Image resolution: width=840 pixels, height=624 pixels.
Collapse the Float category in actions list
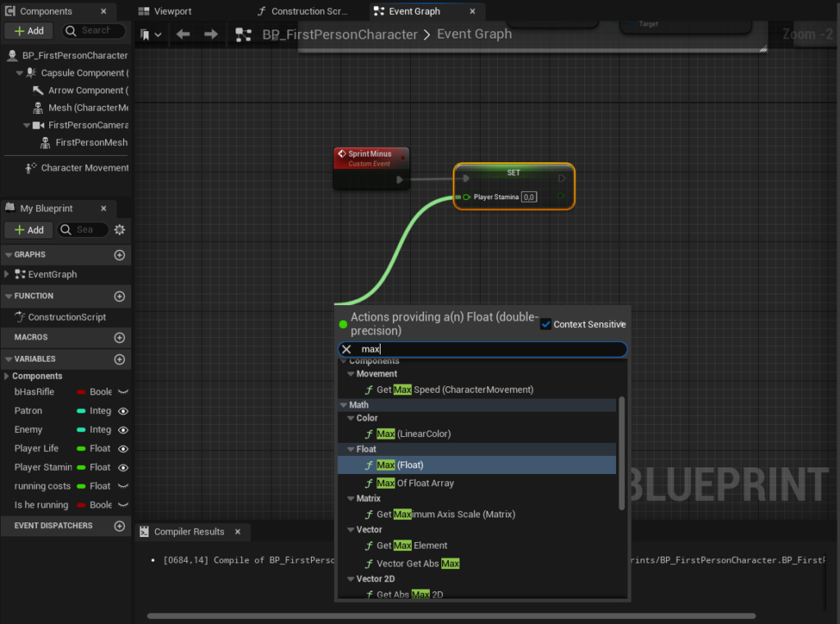[x=350, y=449]
